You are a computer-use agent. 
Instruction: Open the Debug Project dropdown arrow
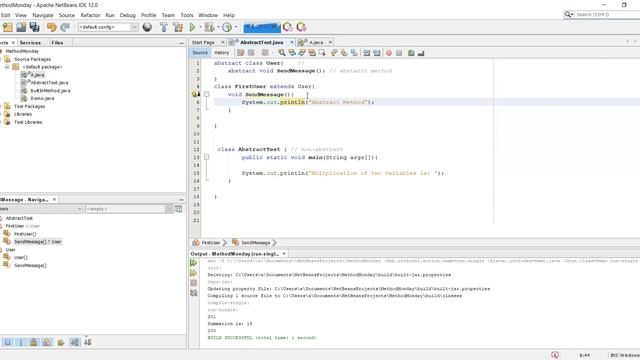(x=218, y=27)
